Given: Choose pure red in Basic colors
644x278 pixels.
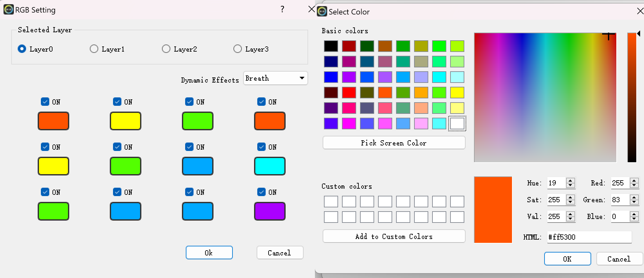Looking at the screenshot, I should click(x=349, y=93).
